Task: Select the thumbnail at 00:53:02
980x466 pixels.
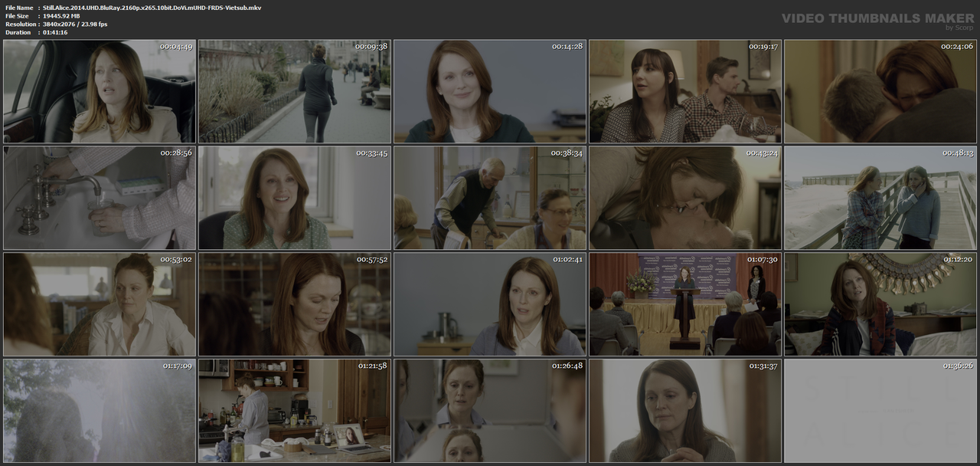Action: point(100,304)
